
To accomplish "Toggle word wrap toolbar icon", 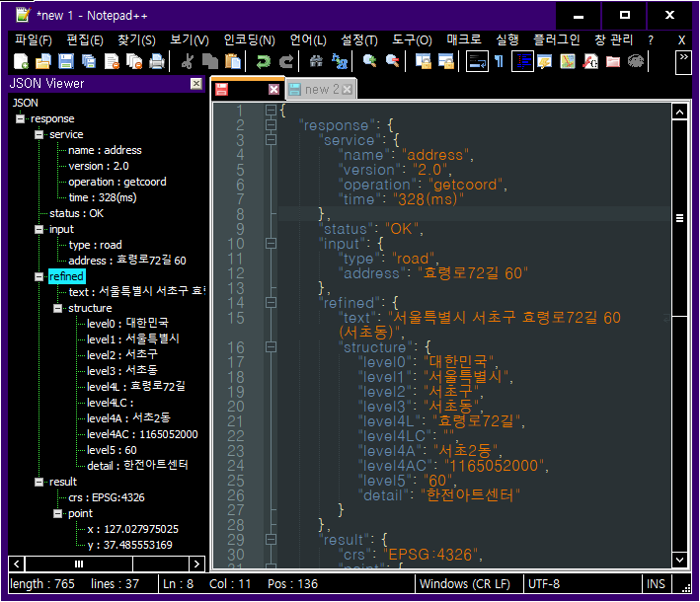I will pos(477,61).
